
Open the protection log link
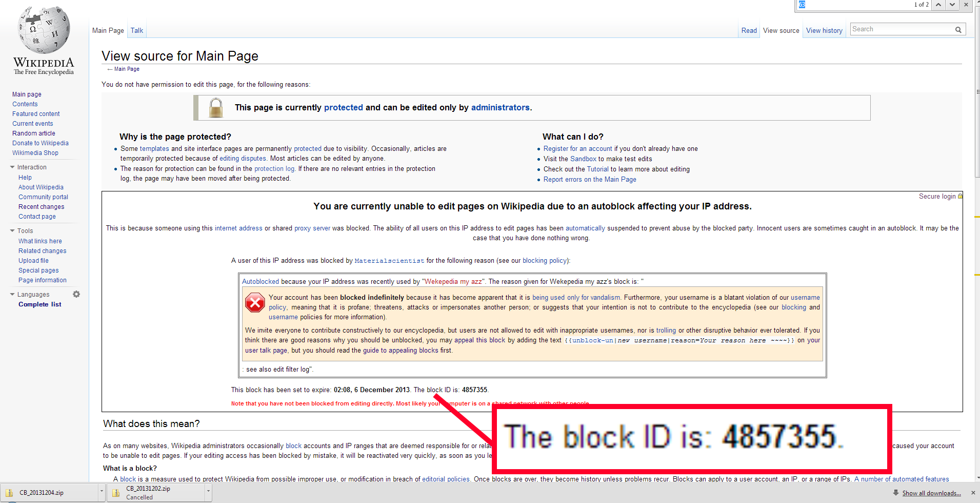(x=274, y=169)
